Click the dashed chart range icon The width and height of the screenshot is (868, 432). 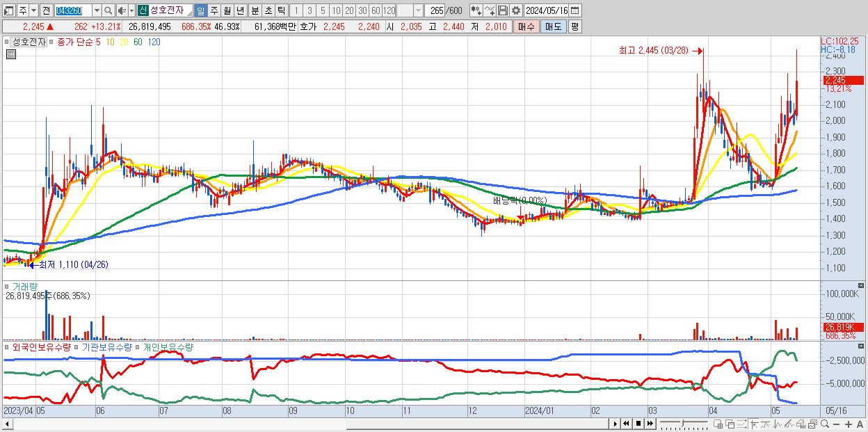coord(741,424)
